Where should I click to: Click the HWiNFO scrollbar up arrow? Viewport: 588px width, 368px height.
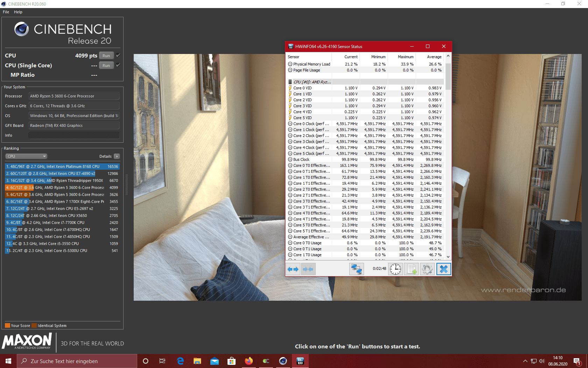point(448,56)
